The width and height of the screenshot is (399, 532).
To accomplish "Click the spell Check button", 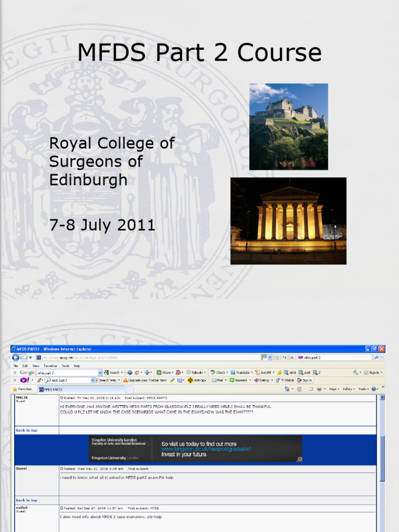I will click(x=219, y=373).
